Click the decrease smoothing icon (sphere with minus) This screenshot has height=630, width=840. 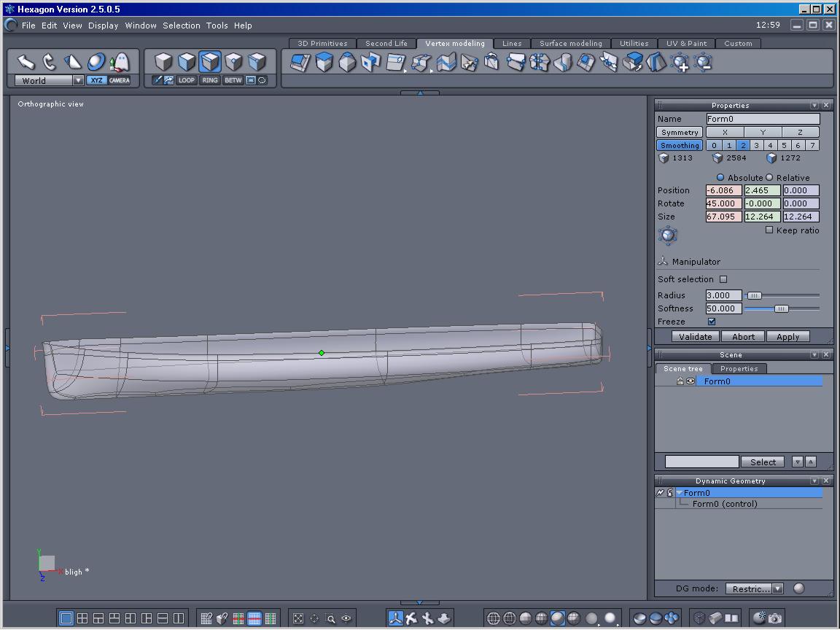703,63
